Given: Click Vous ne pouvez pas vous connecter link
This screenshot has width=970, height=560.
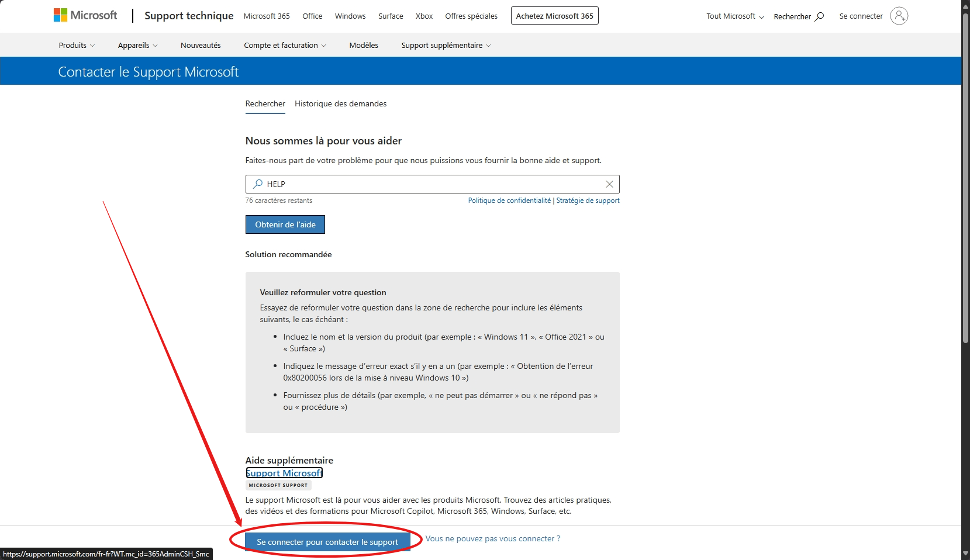Looking at the screenshot, I should point(492,539).
